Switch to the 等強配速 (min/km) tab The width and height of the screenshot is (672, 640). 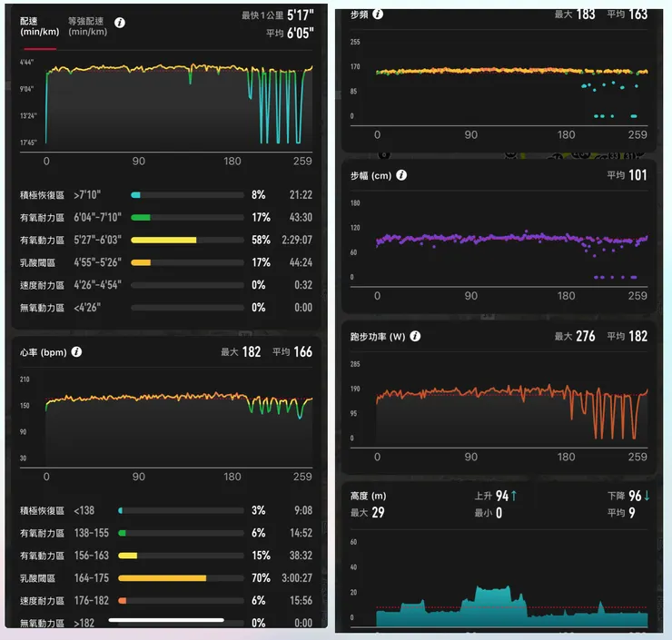point(87,26)
